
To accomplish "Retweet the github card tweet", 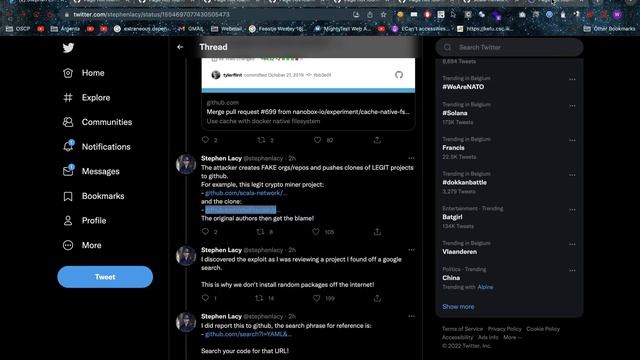I will point(261,140).
